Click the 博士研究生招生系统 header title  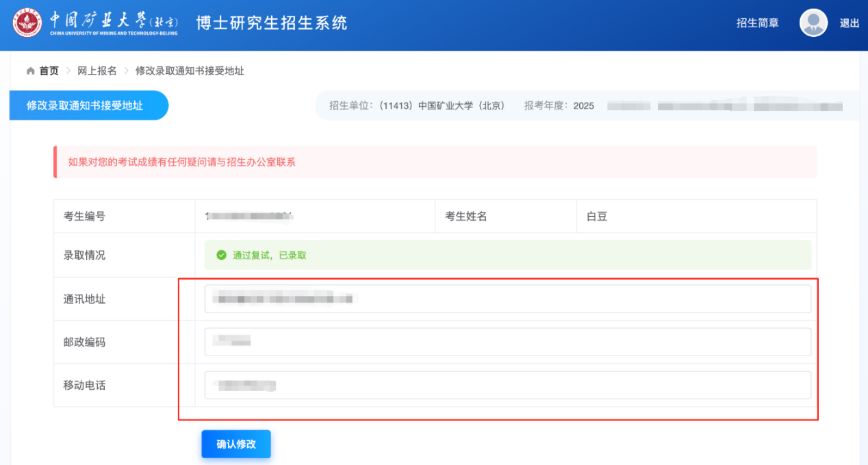pos(272,23)
